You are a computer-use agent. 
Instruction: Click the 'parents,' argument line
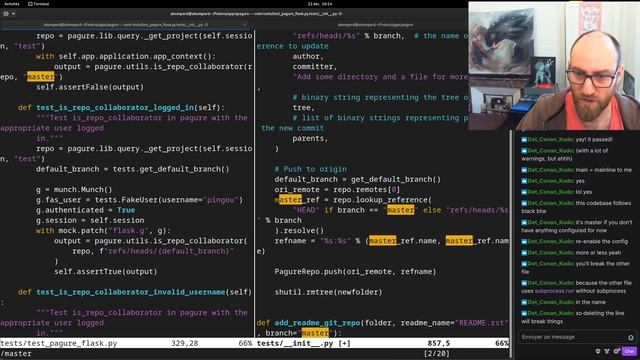tap(310, 138)
